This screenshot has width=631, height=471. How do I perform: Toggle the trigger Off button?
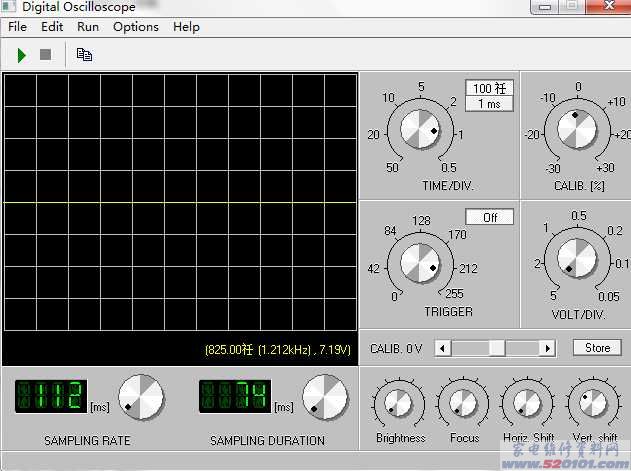point(490,217)
